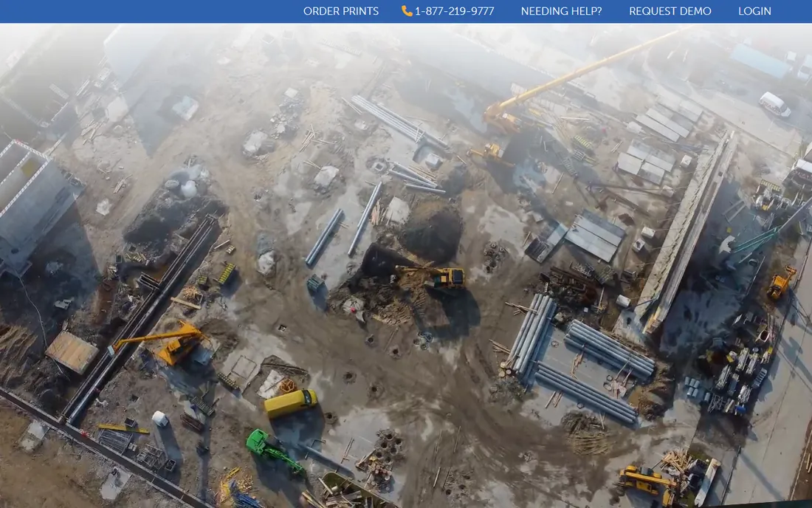This screenshot has height=508, width=812.
Task: Click the yellow van in the hero image
Action: (291, 403)
